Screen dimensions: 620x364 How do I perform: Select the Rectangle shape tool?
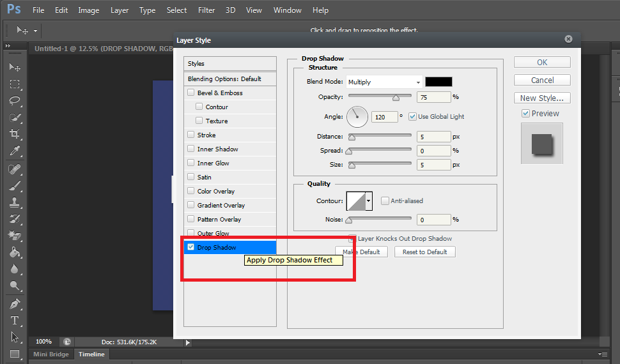15,354
